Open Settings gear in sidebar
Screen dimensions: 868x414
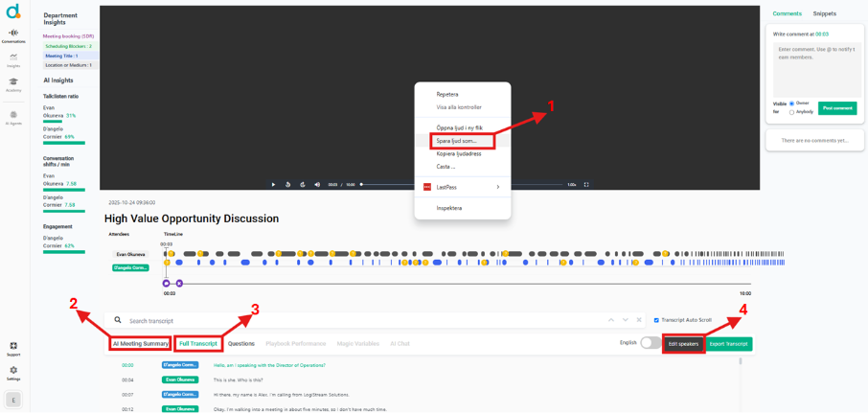tap(13, 372)
